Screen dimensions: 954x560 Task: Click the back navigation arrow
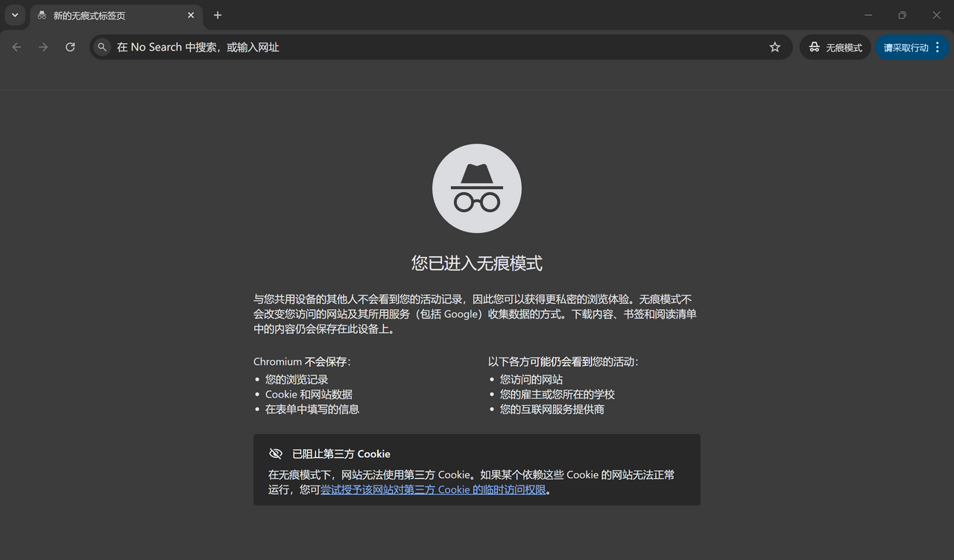[x=16, y=47]
